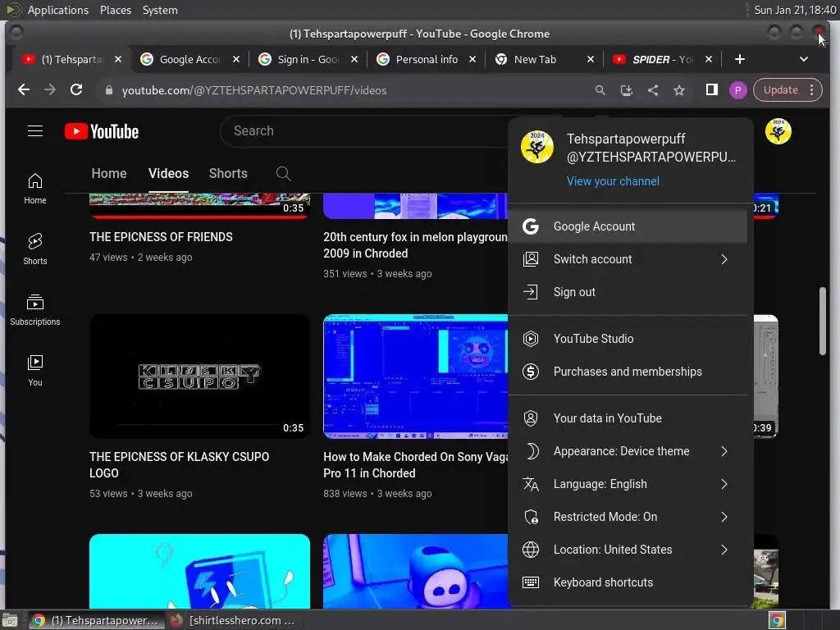This screenshot has height=630, width=840.
Task: Expand Location: United States options
Action: 628,550
